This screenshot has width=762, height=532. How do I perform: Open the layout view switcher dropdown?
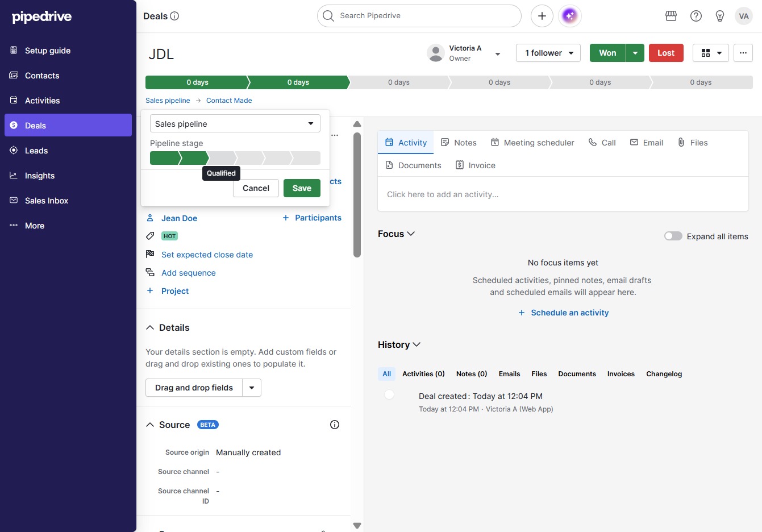pos(711,53)
